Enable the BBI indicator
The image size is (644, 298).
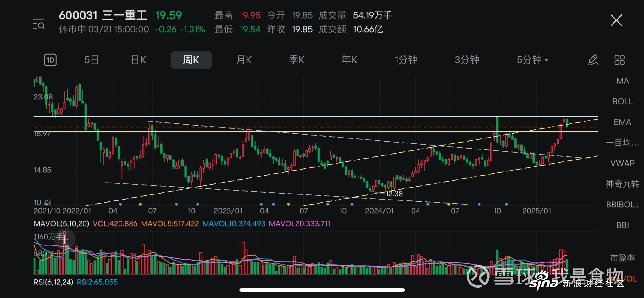[622, 225]
